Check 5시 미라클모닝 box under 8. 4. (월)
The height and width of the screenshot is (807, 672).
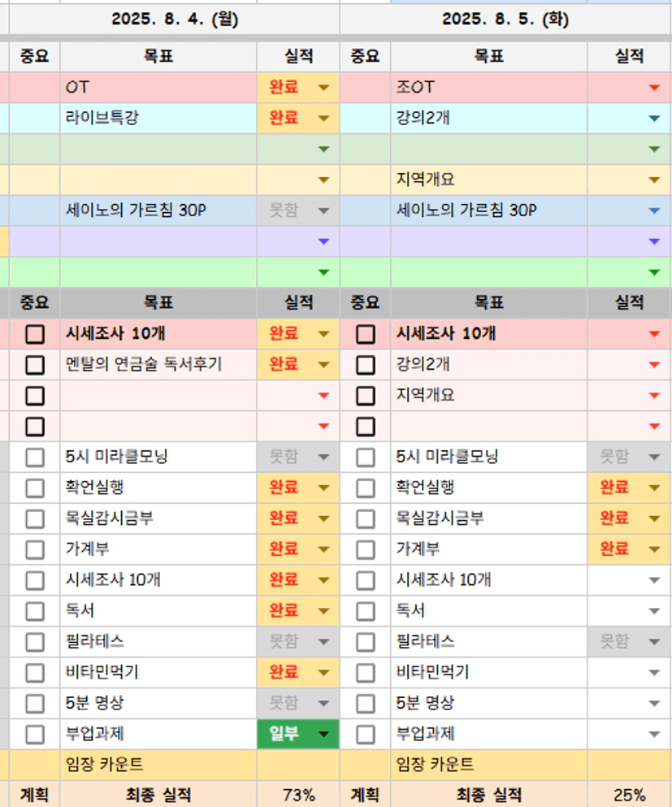click(35, 457)
